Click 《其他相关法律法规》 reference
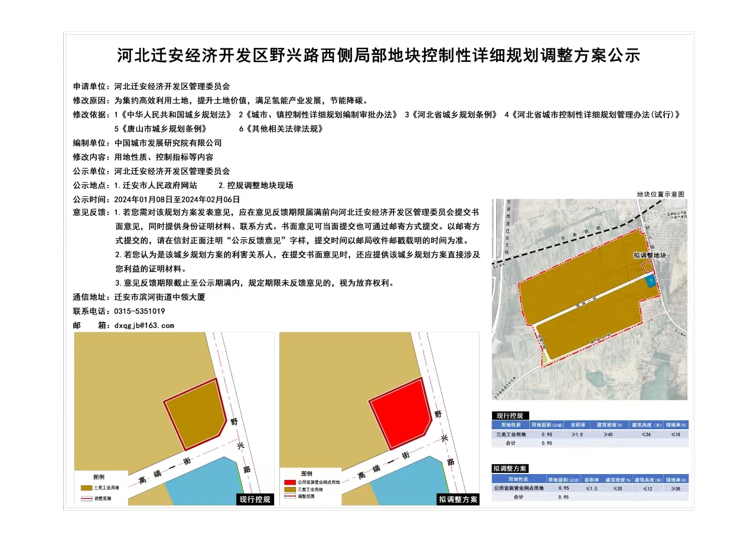This screenshot has width=756, height=535. coord(285,128)
